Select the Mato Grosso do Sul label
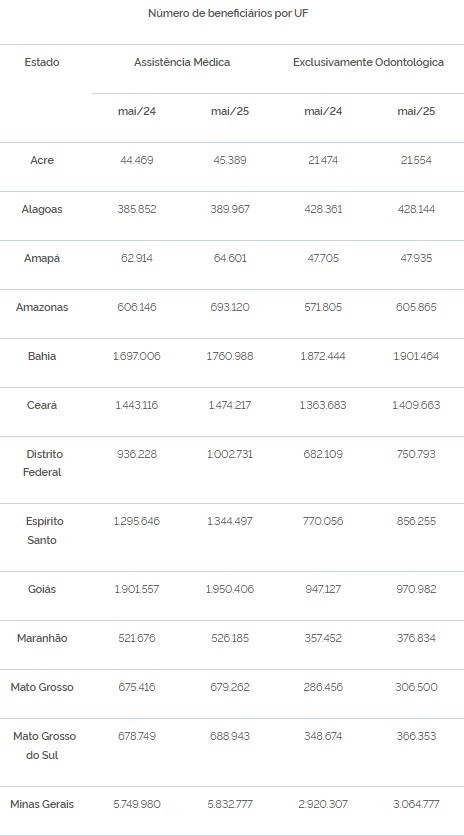The height and width of the screenshot is (836, 464). coord(45,746)
